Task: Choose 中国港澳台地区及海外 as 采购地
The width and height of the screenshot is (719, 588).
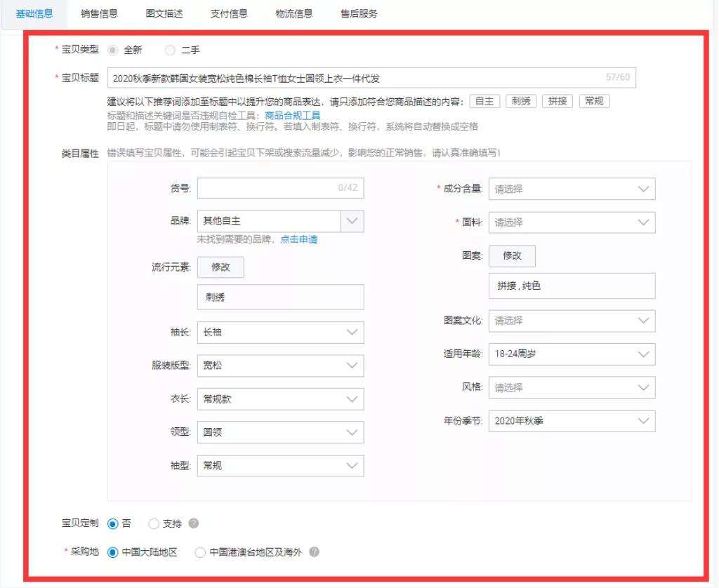Action: [200, 552]
